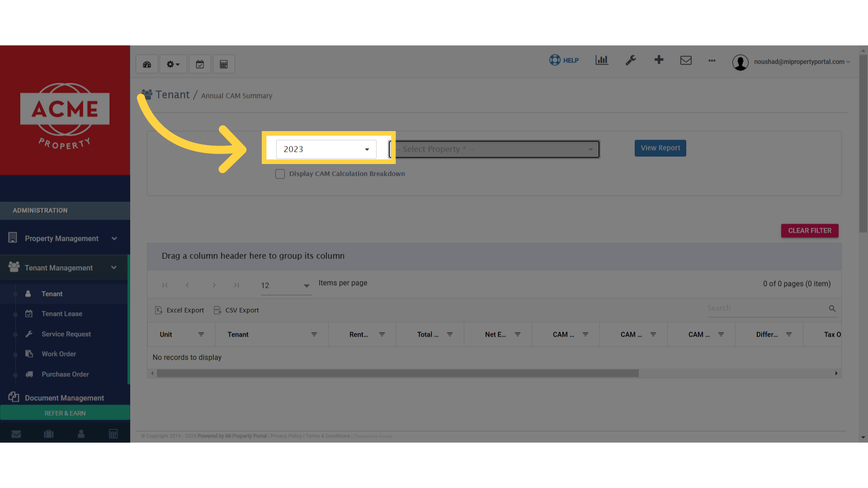Open the calendar check toolbar icon
This screenshot has height=488, width=868.
coord(200,65)
